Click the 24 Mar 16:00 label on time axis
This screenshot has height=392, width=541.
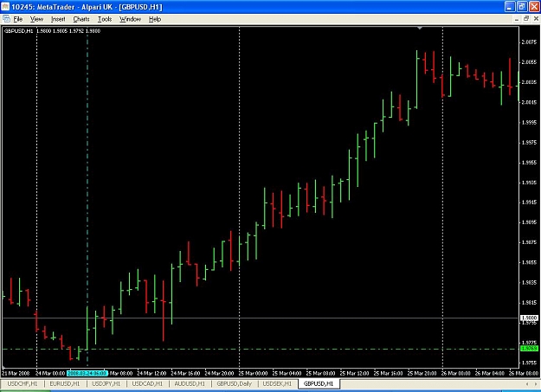[185, 373]
